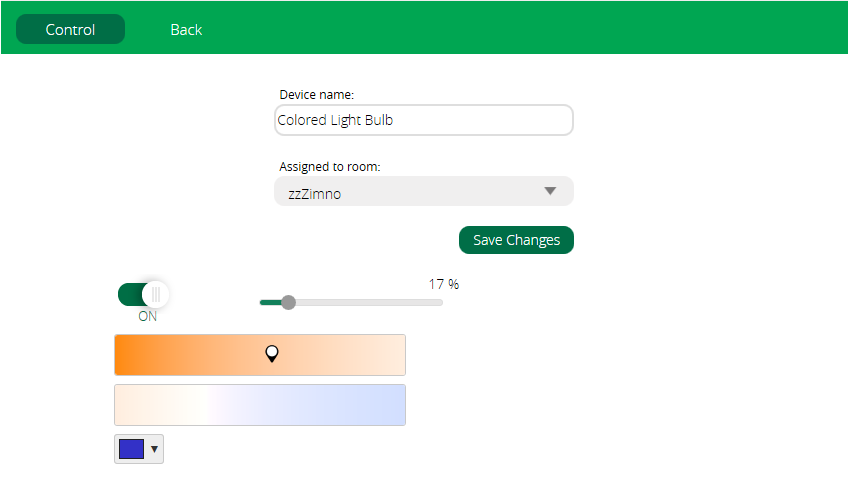Click the color marker pin on orange gradient
Viewport: 849px width, 478px height.
[x=271, y=353]
